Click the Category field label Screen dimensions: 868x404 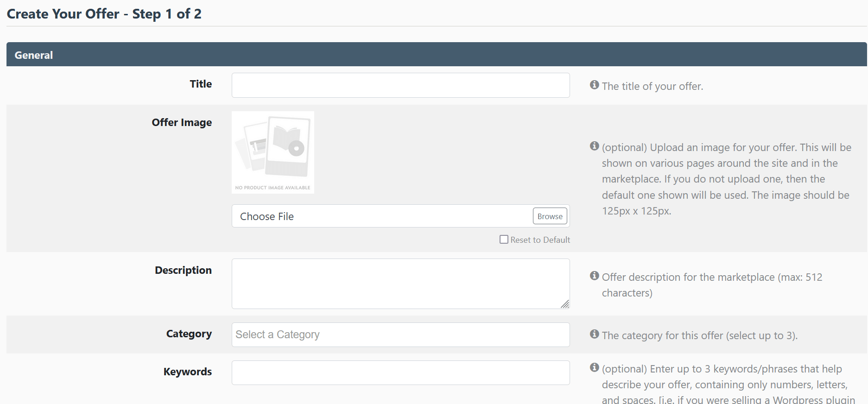pyautogui.click(x=189, y=334)
